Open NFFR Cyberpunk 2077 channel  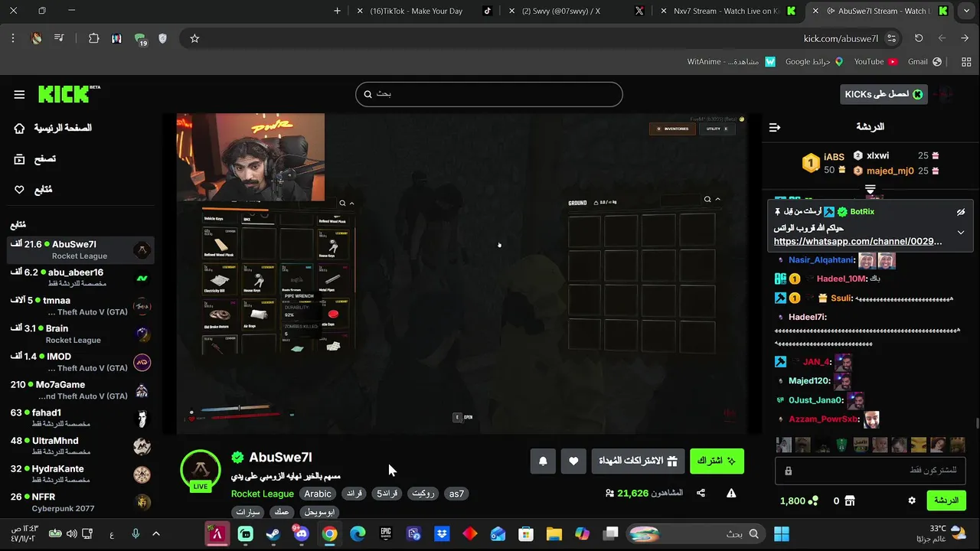(80, 502)
